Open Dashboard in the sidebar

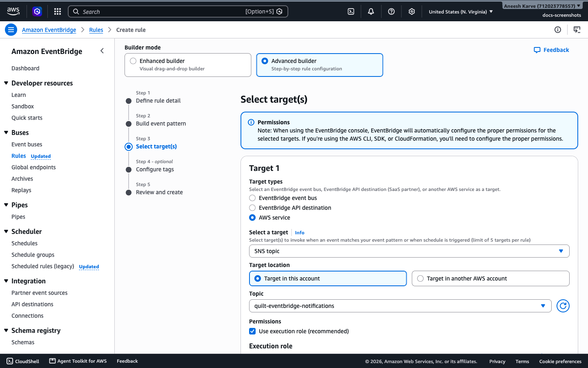tap(25, 68)
